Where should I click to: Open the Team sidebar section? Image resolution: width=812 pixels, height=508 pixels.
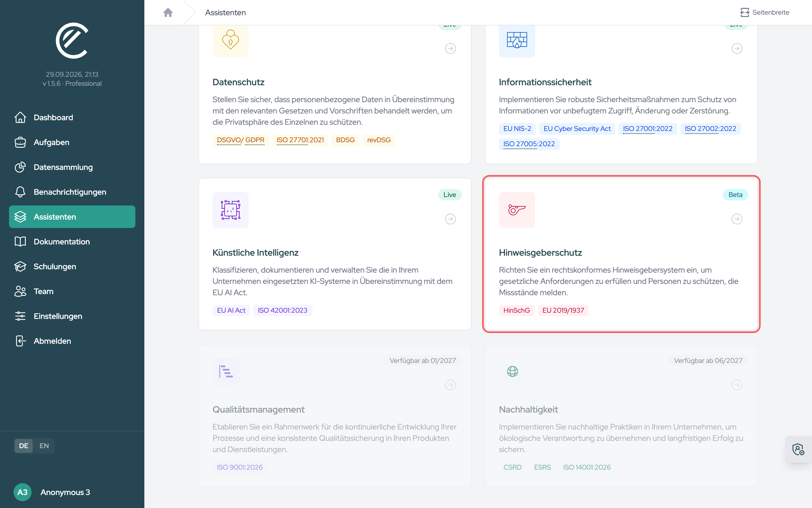click(x=72, y=291)
